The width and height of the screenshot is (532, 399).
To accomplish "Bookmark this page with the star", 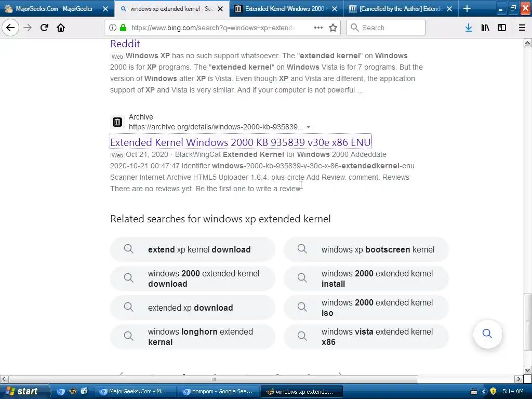I will coord(333,28).
